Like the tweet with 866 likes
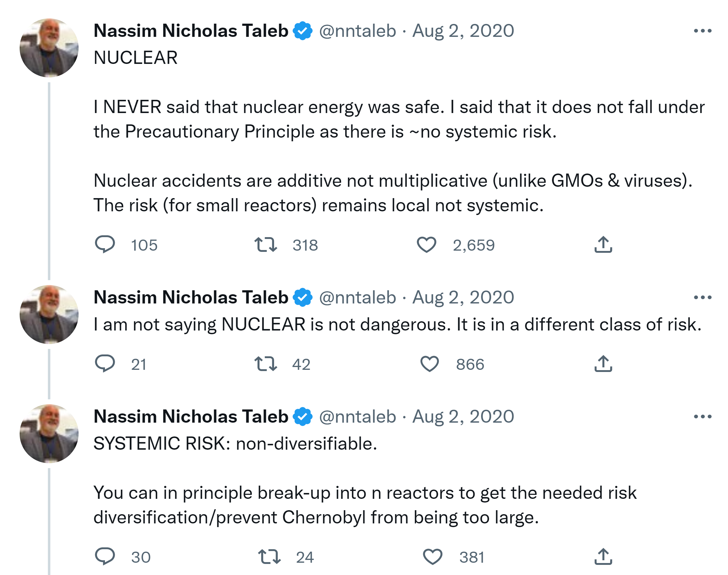 [430, 364]
